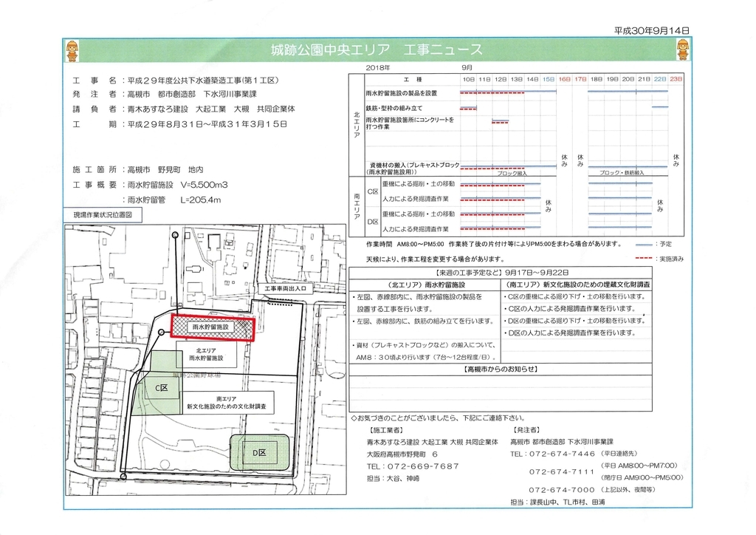The height and width of the screenshot is (535, 756).
Task: Click the red 23日 column header
Action: tap(676, 79)
